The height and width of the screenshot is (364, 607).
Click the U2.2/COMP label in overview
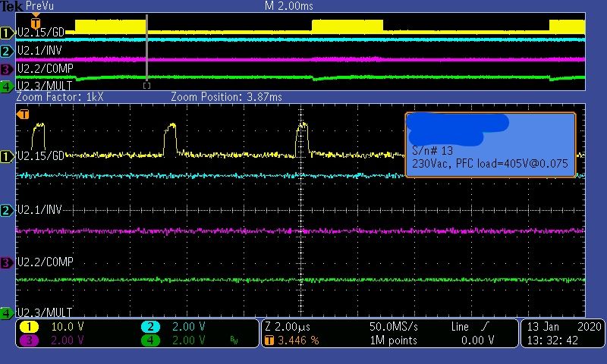46,68
